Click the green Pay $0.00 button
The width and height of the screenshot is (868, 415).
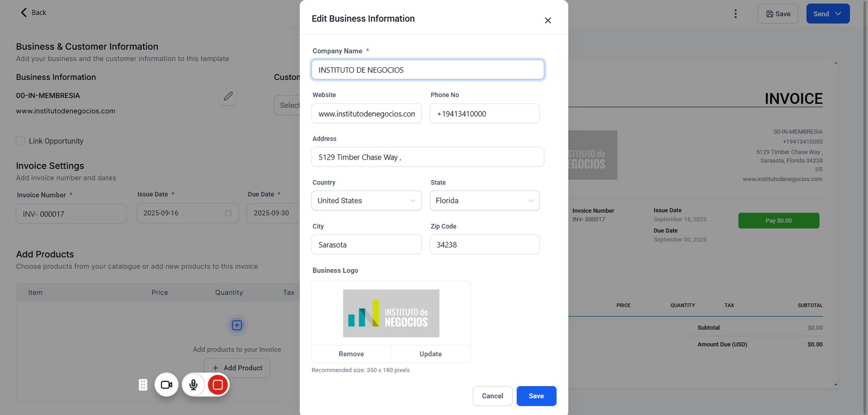779,221
